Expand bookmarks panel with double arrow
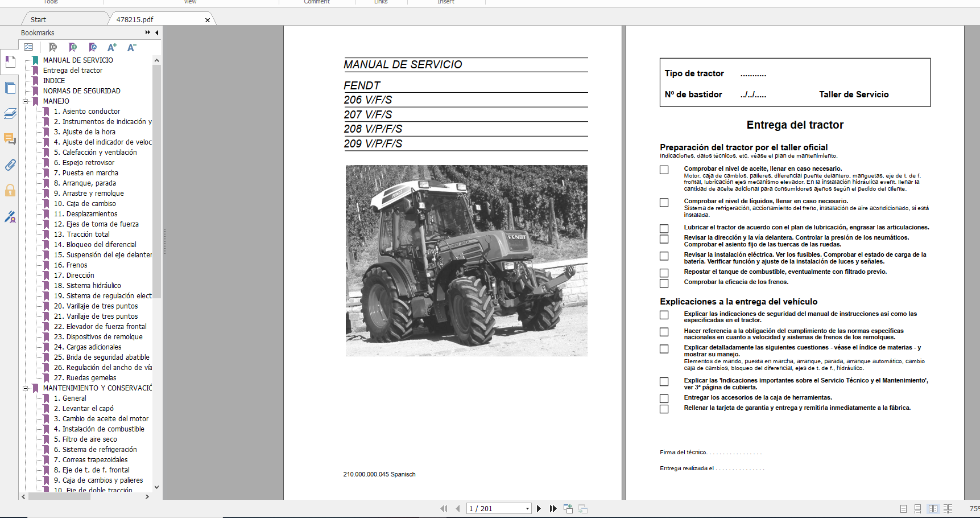 [148, 32]
